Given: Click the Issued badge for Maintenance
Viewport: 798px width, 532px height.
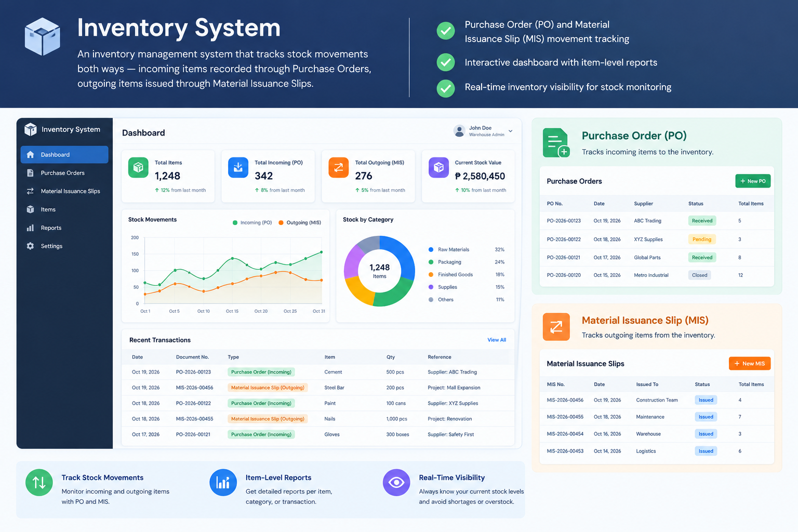Looking at the screenshot, I should pos(706,417).
